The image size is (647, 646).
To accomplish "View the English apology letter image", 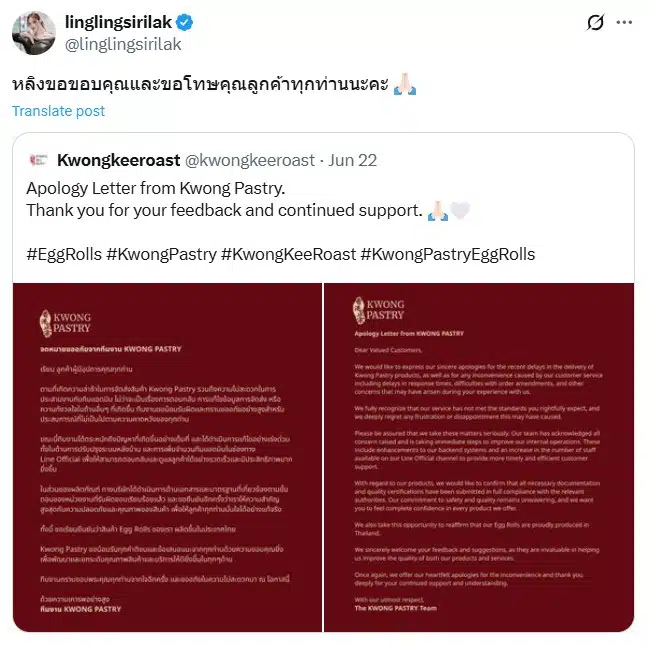I will point(479,457).
